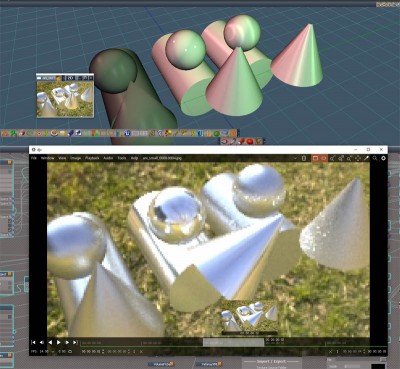Open the View menu in djv
This screenshot has width=400, height=369.
click(62, 158)
